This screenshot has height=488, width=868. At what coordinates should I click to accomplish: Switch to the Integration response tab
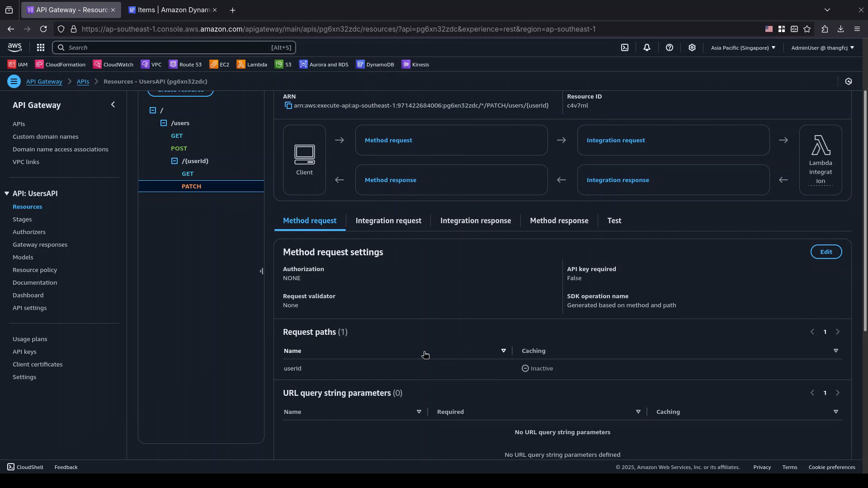pos(476,221)
